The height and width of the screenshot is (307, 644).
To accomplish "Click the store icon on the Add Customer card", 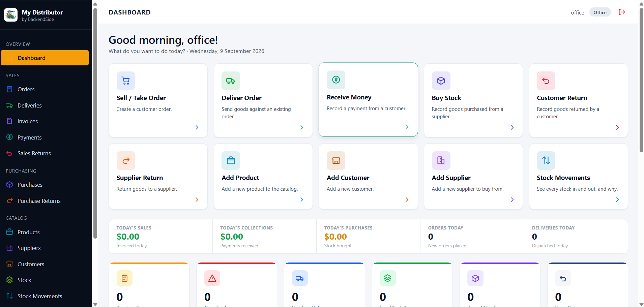I will pos(336,160).
